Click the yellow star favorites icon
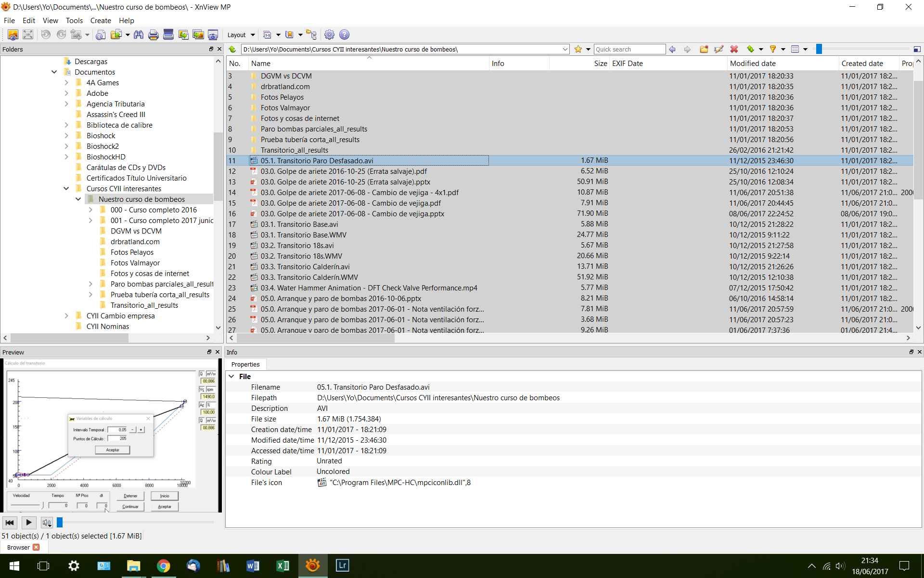The width and height of the screenshot is (924, 578). pos(578,49)
